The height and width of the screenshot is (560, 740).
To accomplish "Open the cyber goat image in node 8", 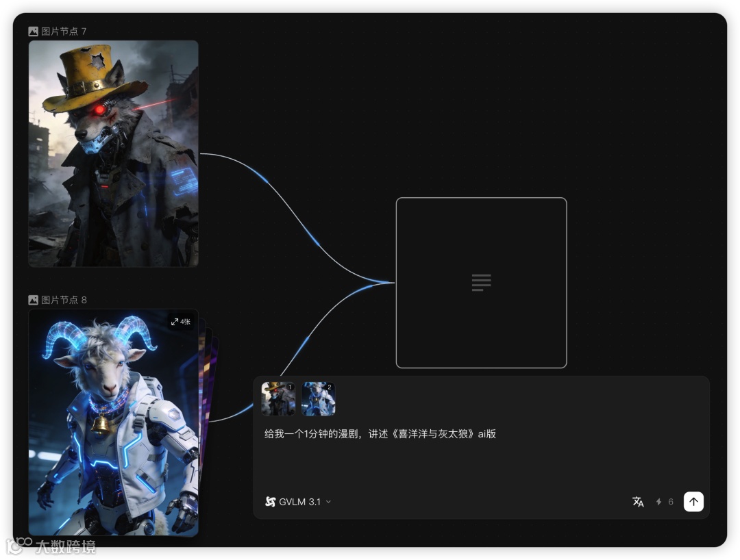I will (x=113, y=422).
